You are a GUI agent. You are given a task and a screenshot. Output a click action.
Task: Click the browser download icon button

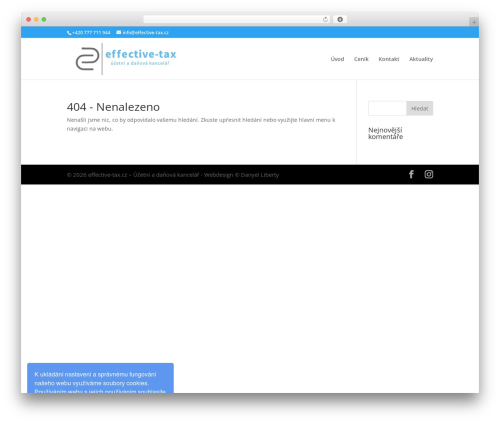point(340,20)
